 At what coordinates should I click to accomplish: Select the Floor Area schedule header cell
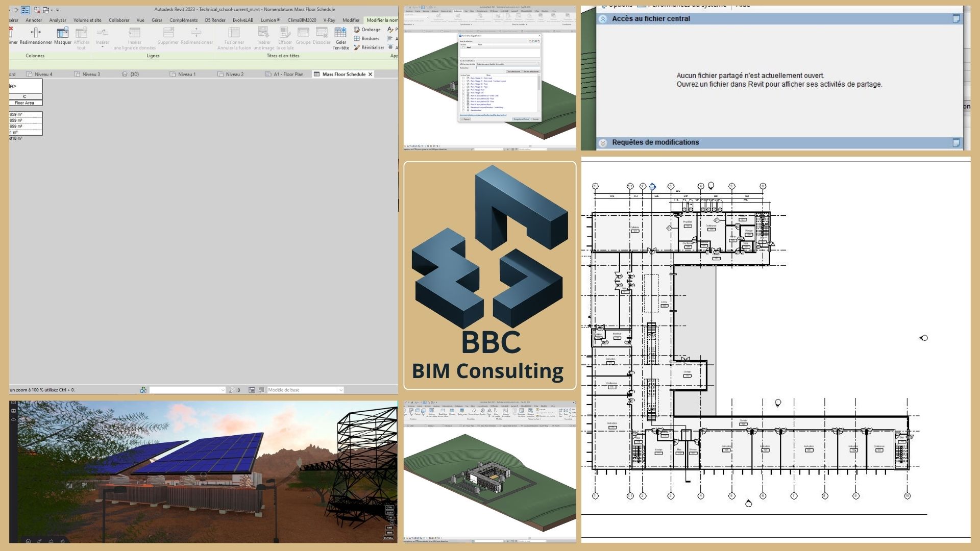tap(24, 103)
